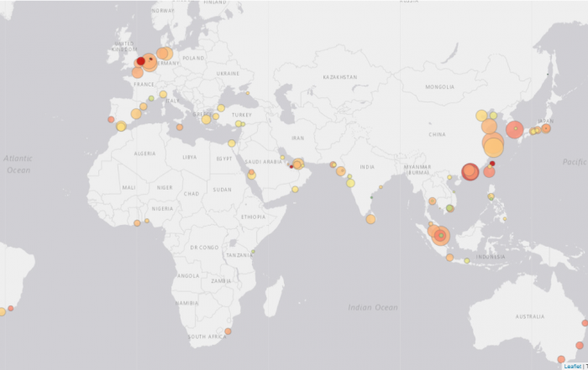Select the orange bubble on Taiwan
This screenshot has width=588, height=370.
click(x=490, y=172)
